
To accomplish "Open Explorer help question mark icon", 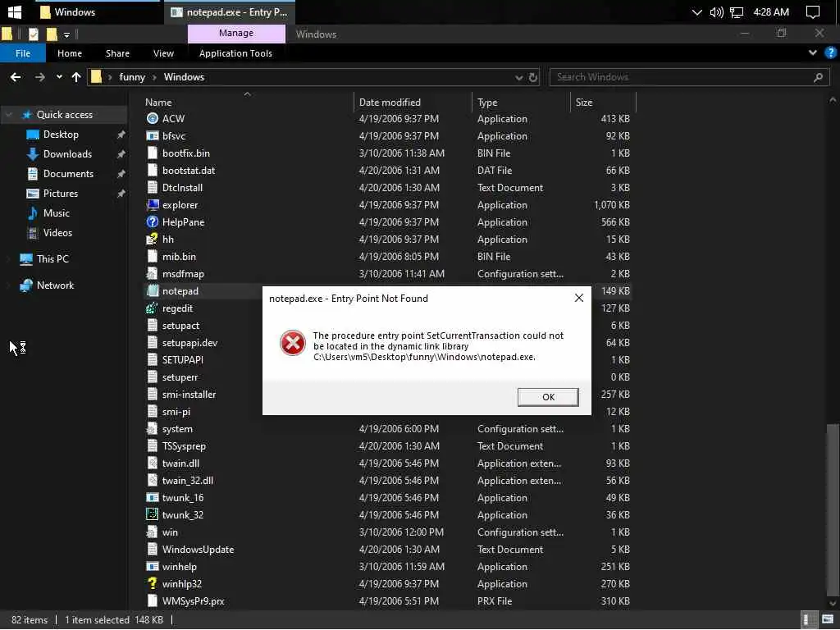I will 830,52.
